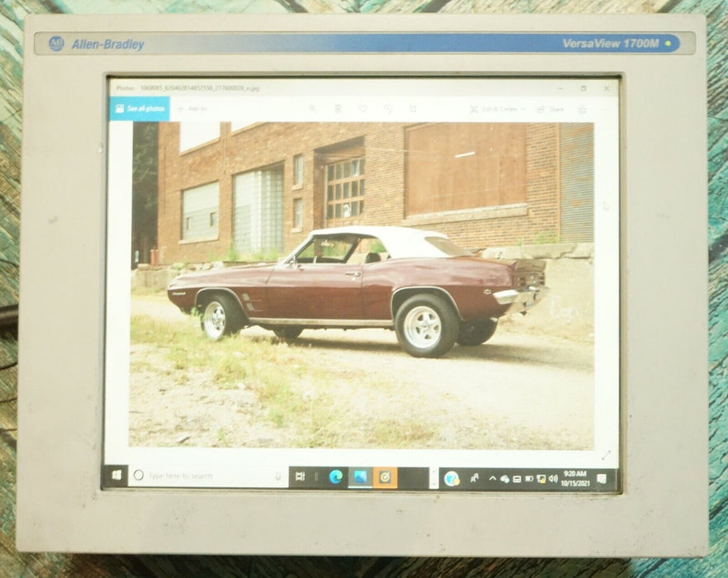Mark photo as favorite with heart icon
Viewport: 728px width, 578px height.
tap(362, 108)
